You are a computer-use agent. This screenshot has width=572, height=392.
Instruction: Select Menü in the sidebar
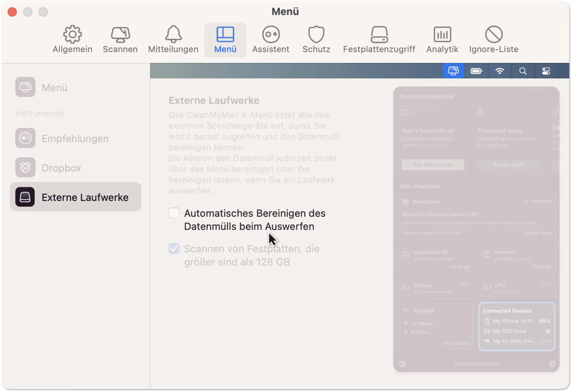75,87
